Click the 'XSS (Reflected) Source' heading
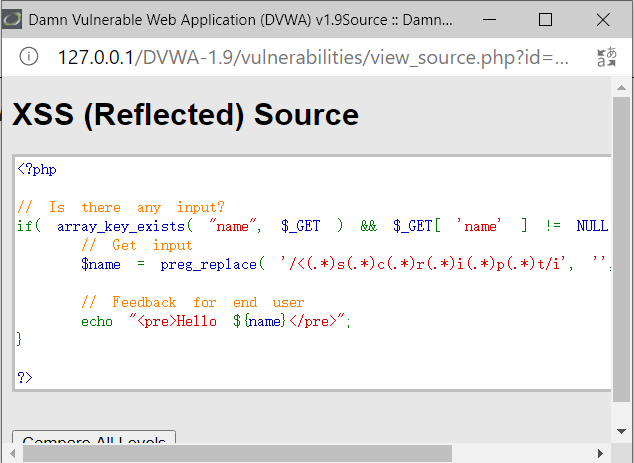The width and height of the screenshot is (634, 463). click(186, 115)
